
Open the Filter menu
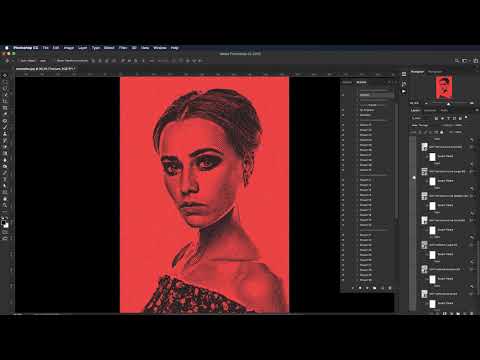tap(123, 48)
